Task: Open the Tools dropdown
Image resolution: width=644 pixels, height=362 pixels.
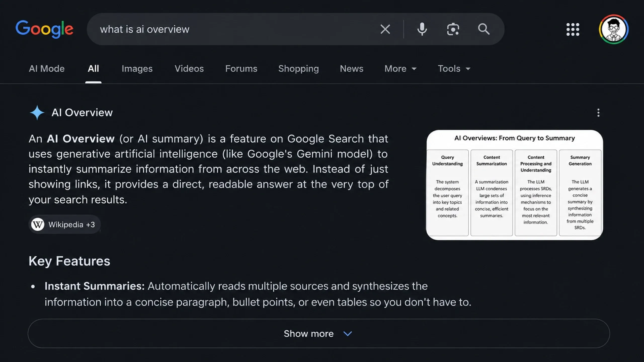Action: pyautogui.click(x=454, y=69)
